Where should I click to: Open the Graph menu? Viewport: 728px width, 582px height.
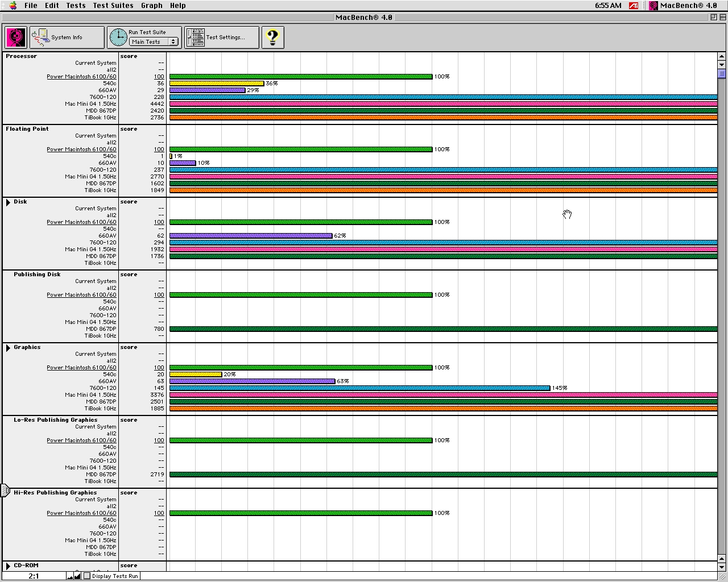pos(151,6)
